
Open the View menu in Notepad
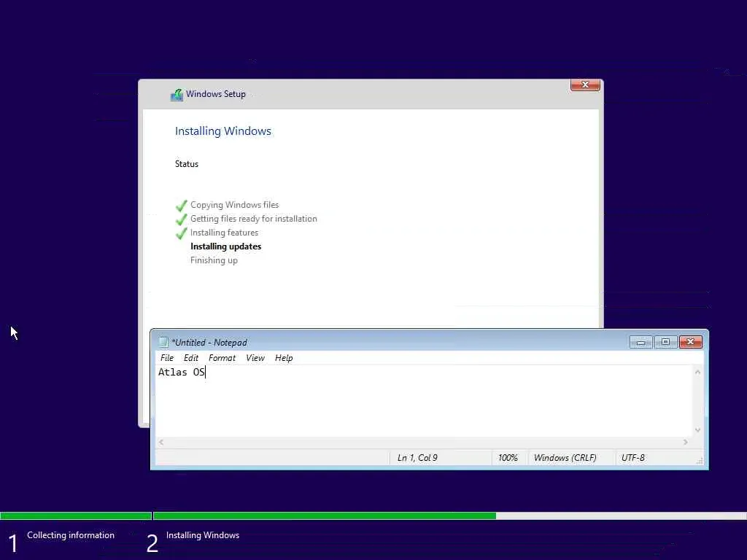[255, 357]
